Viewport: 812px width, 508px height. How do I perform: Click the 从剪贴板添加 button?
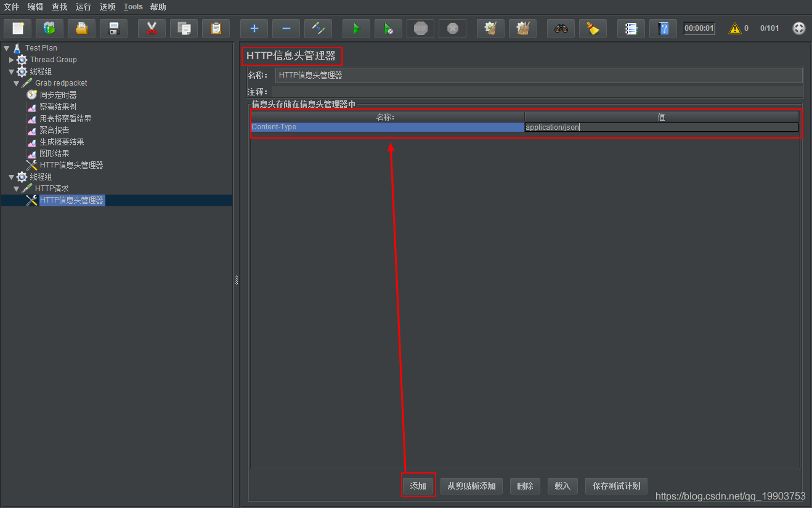471,486
